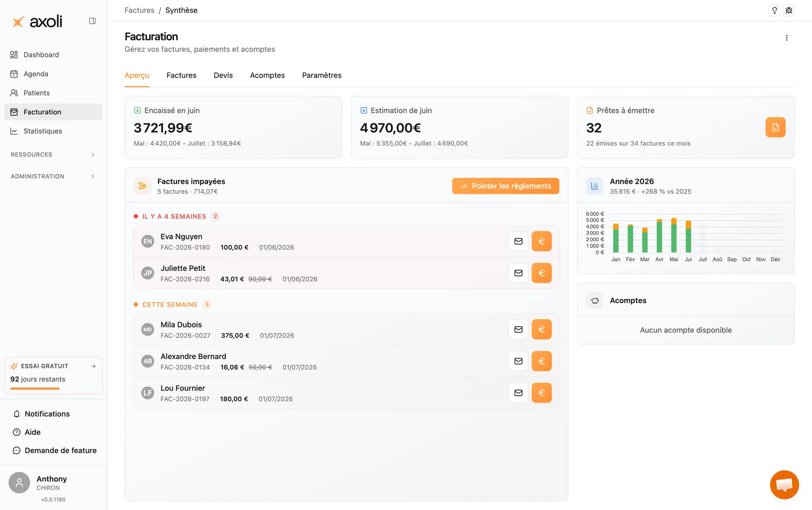Open Essai gratuit trial arrow

click(x=93, y=366)
